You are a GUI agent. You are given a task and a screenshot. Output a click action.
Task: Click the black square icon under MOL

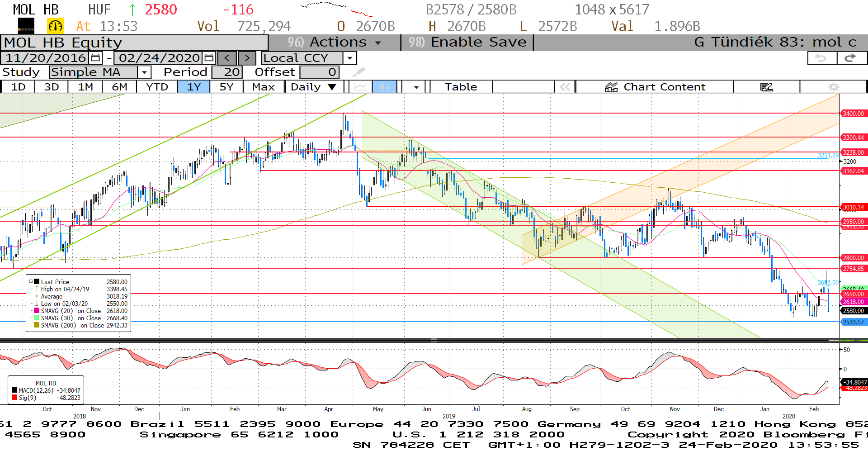pyautogui.click(x=26, y=26)
